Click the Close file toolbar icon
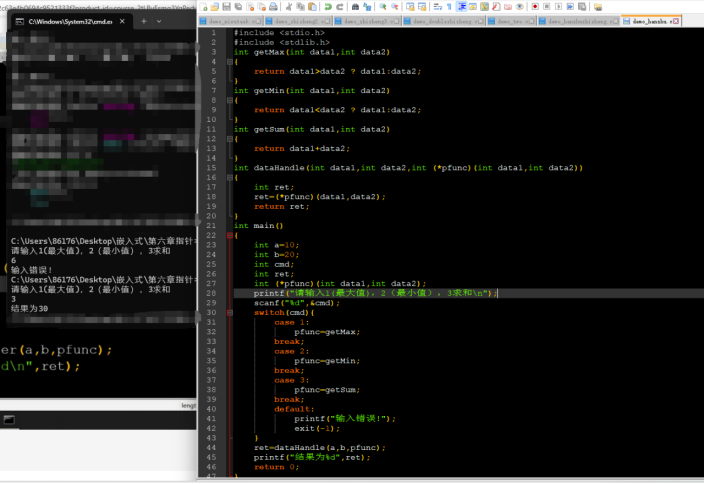 click(250, 7)
